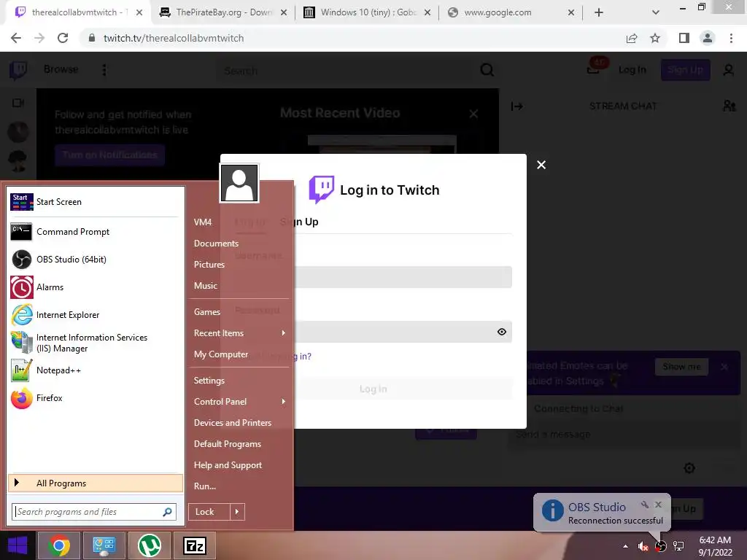Select Sign Up tab in login dialog
Screen dimensions: 747x560
[299, 222]
